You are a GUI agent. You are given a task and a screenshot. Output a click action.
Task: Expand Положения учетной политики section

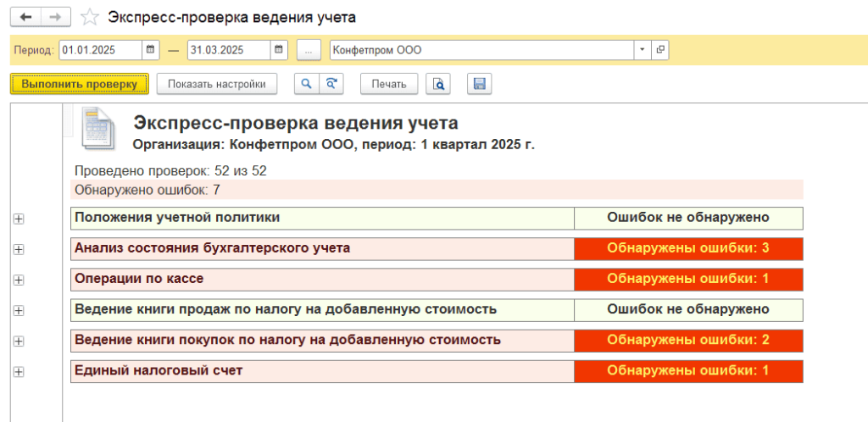pyautogui.click(x=19, y=219)
